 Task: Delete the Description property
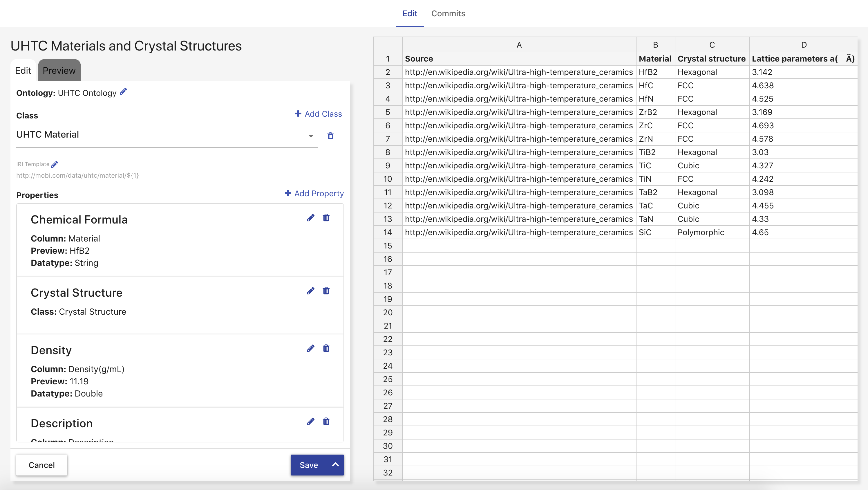tap(326, 421)
